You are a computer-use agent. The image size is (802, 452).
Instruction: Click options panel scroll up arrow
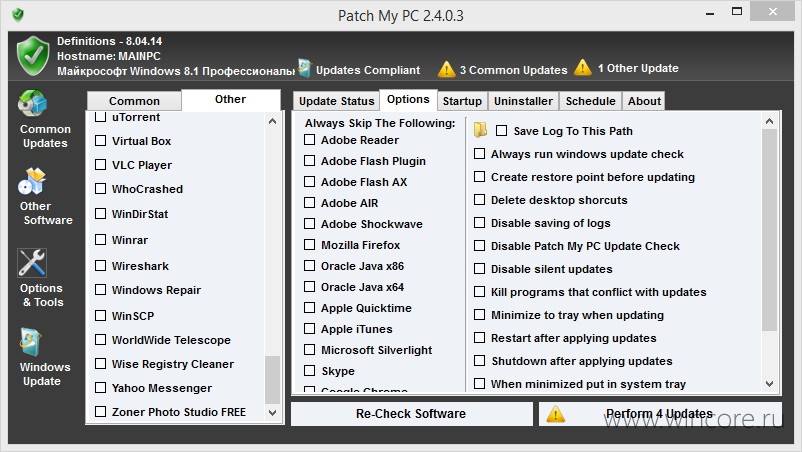[769, 121]
